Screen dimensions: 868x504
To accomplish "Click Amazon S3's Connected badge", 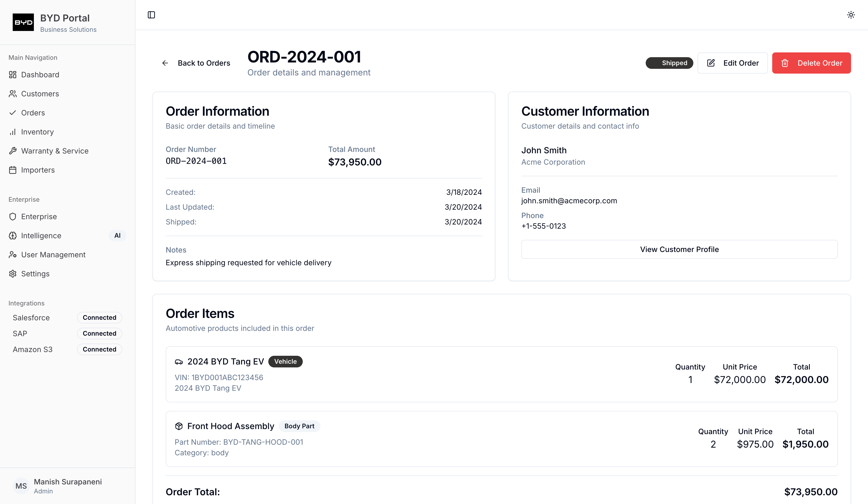I will coord(100,349).
